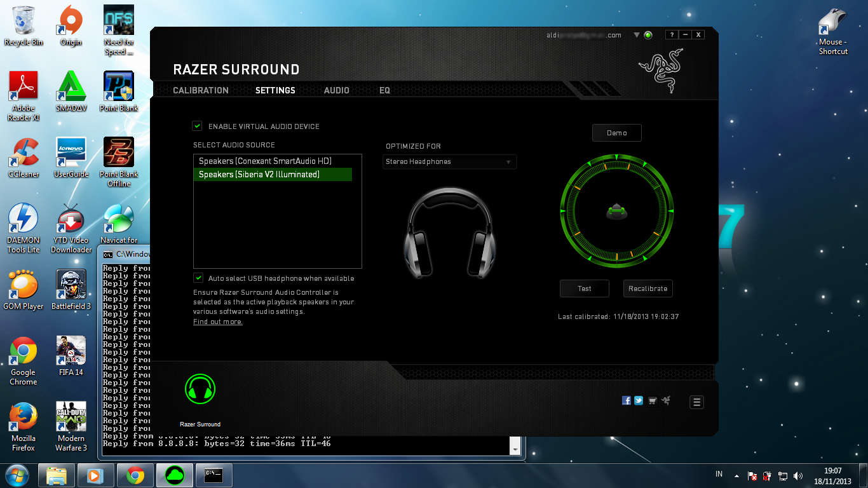The image size is (868, 488).
Task: Switch to the Settings tab
Action: (x=275, y=90)
